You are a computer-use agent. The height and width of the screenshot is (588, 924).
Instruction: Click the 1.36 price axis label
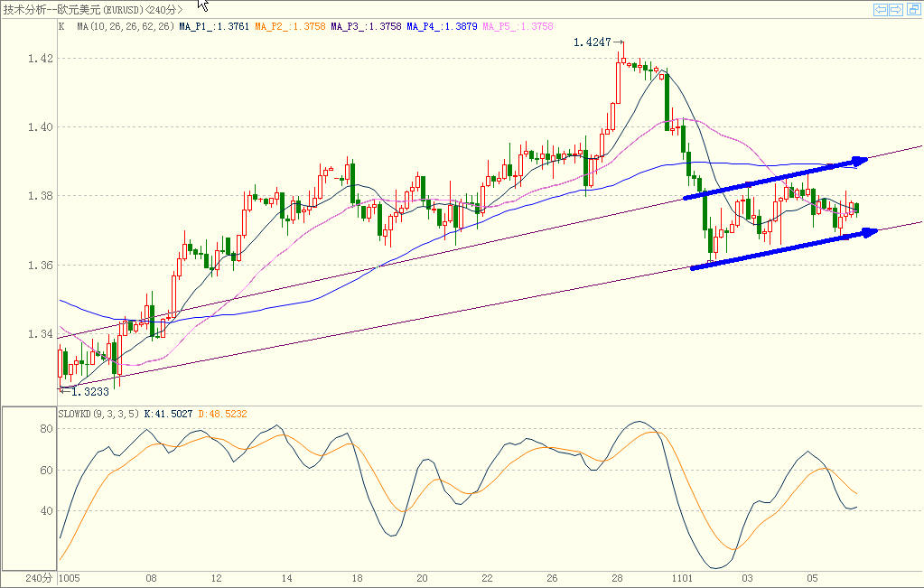point(41,266)
